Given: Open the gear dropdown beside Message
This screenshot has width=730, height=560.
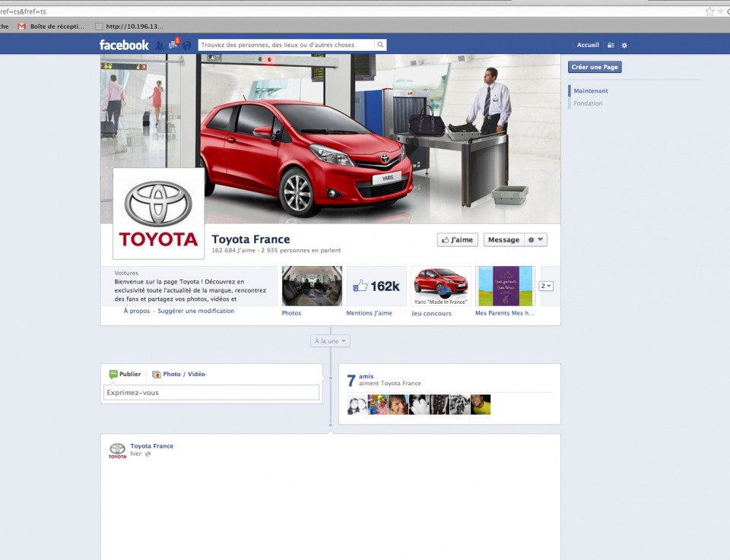Looking at the screenshot, I should coord(535,240).
